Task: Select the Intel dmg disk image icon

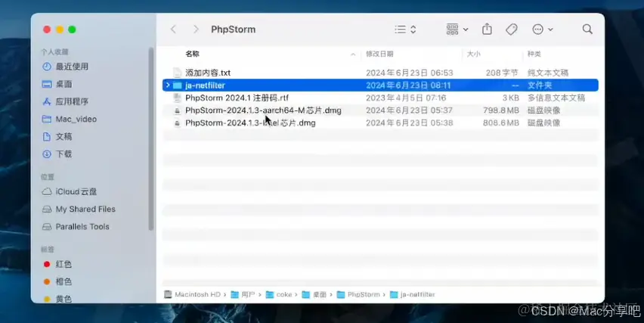Action: pyautogui.click(x=177, y=123)
